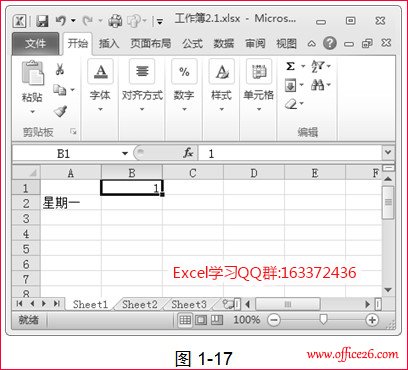Switch to Page Layout view icon
Viewport: 408px width, 370px height.
point(201,320)
